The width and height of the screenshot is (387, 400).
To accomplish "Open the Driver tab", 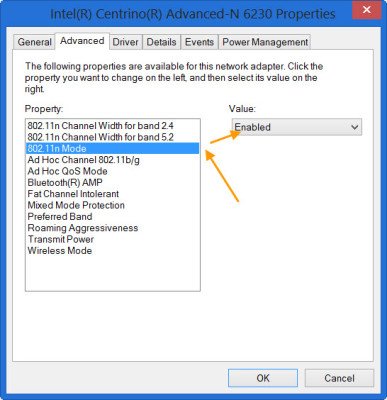I will click(x=126, y=42).
